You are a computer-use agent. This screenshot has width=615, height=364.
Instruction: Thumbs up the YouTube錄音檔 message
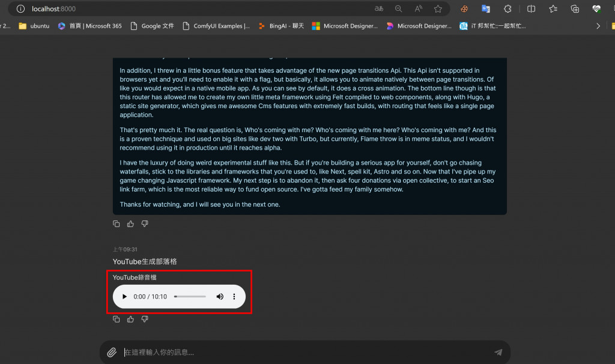coord(130,320)
